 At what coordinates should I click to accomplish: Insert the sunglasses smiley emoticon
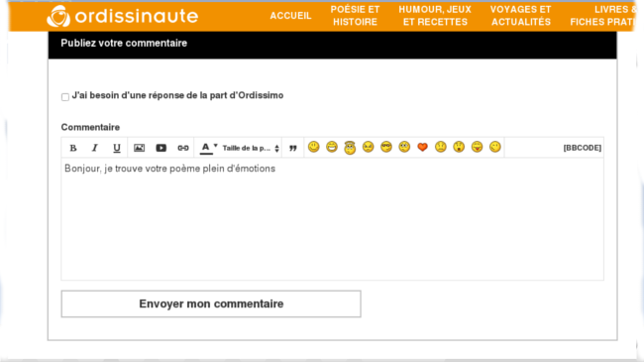click(x=386, y=147)
